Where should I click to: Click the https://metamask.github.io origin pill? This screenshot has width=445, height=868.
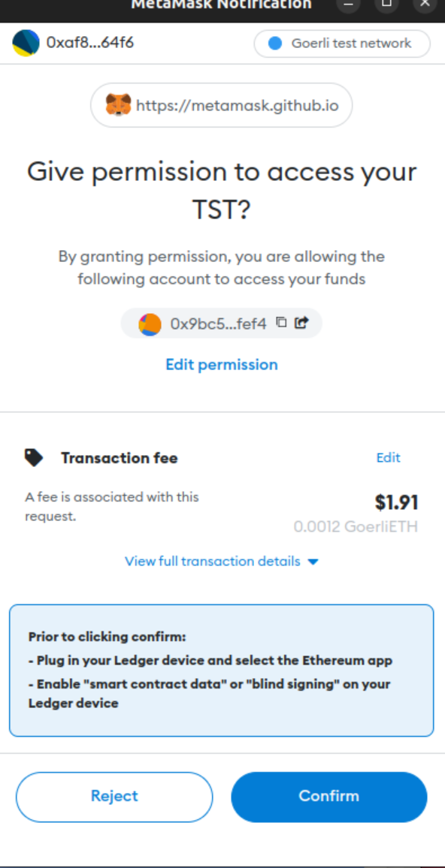221,105
